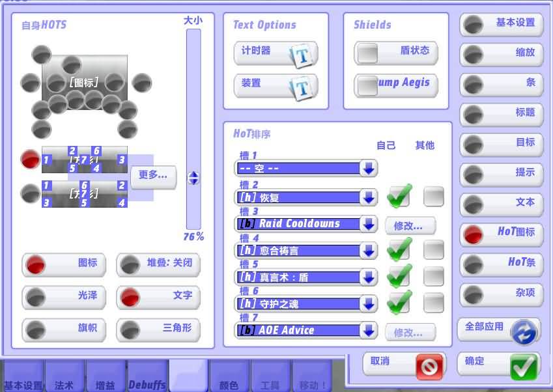Open the 槽 2 dropdown showing 恢复

click(x=306, y=197)
